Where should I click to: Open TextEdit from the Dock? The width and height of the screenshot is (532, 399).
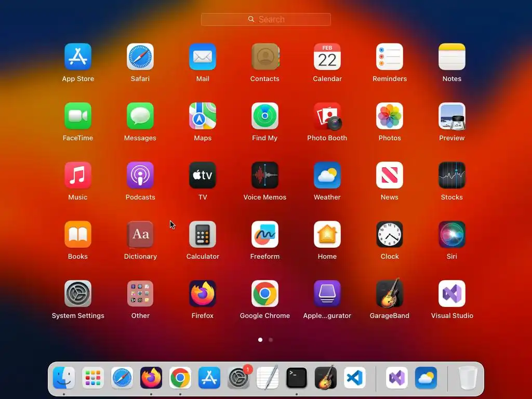(268, 378)
